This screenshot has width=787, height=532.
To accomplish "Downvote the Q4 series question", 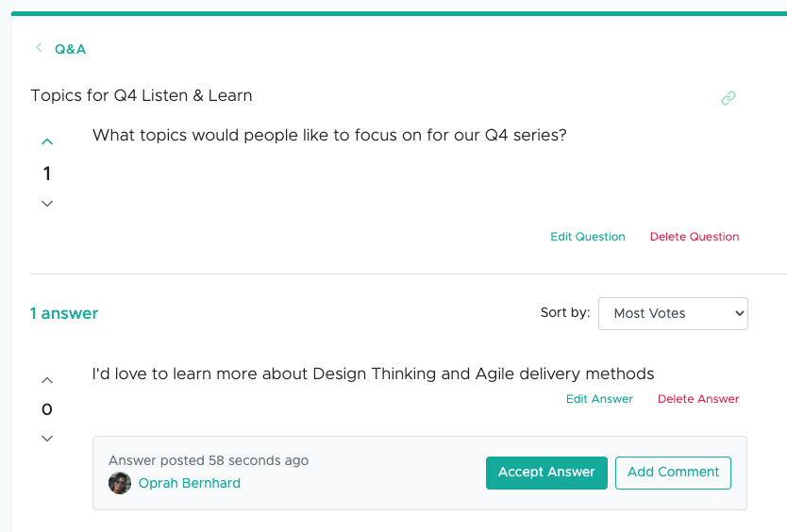I will [x=47, y=204].
